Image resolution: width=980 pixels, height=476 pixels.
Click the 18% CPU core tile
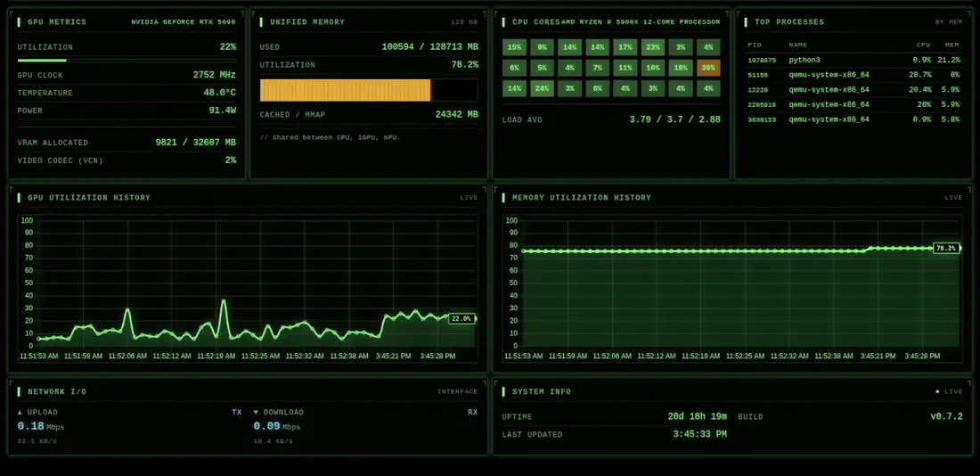(x=681, y=68)
